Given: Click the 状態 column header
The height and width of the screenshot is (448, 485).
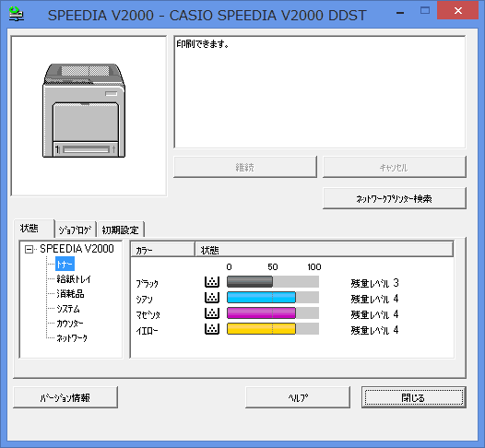Looking at the screenshot, I should pyautogui.click(x=325, y=250).
